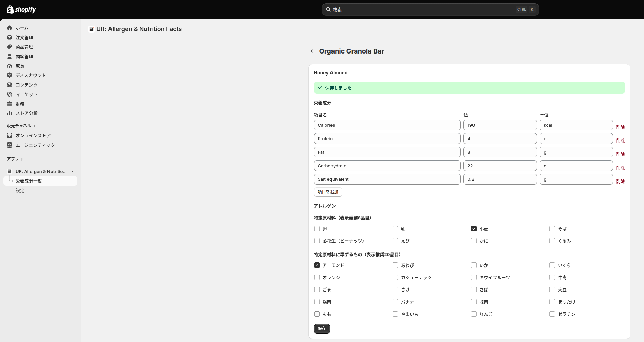The width and height of the screenshot is (644, 342).
Task: Click the マーケット globe icon
Action: pos(9,94)
